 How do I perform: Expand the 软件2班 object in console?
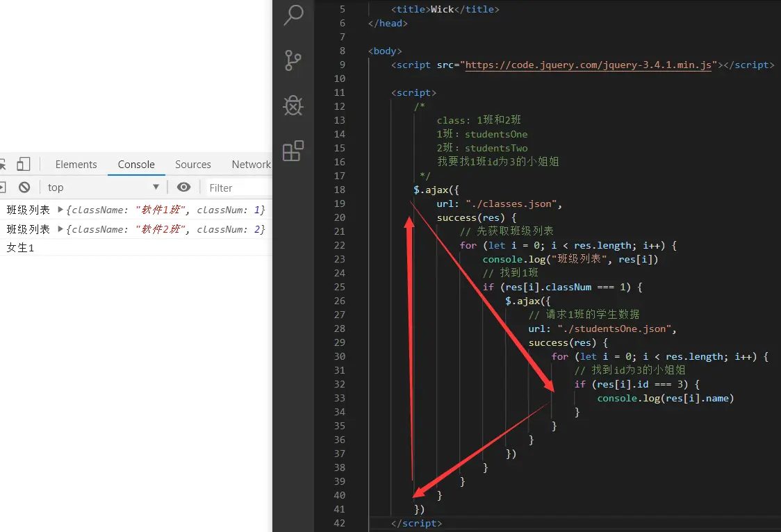[60, 229]
